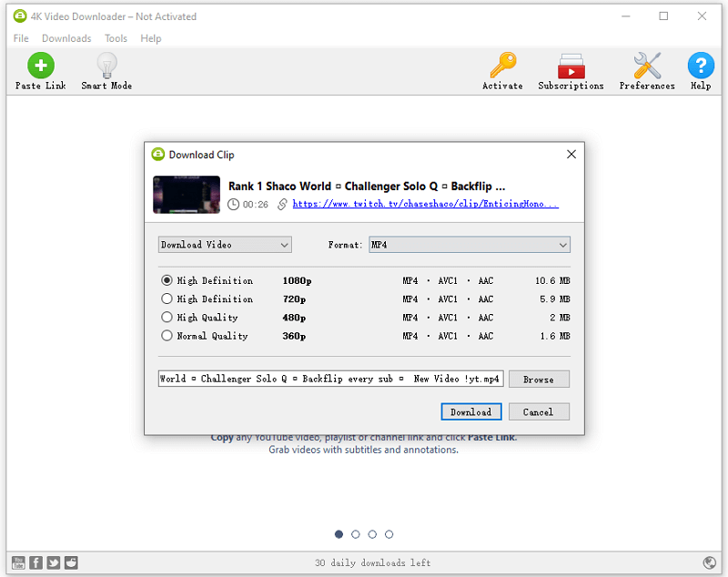Open the Reddit icon in status bar
This screenshot has width=728, height=577.
click(71, 562)
